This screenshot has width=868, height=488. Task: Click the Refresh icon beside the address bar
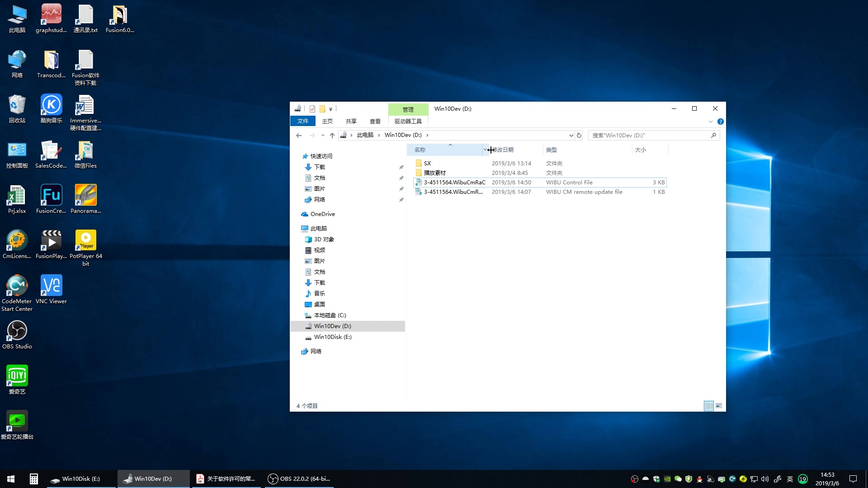point(579,135)
